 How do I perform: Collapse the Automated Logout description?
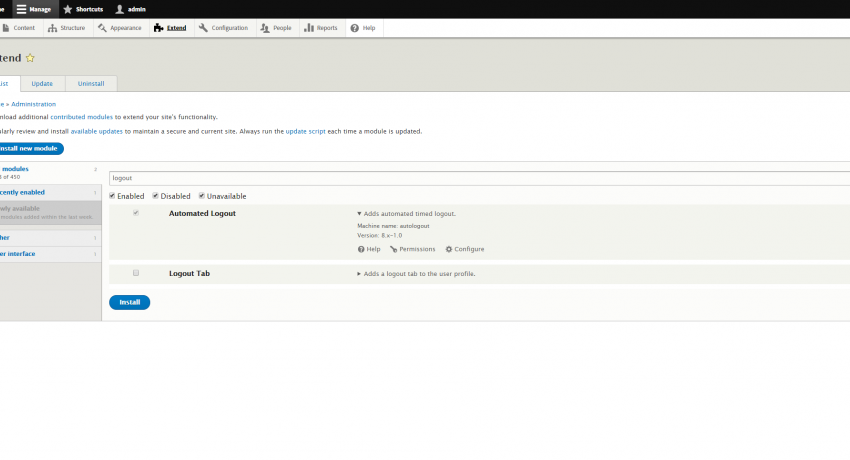point(407,214)
